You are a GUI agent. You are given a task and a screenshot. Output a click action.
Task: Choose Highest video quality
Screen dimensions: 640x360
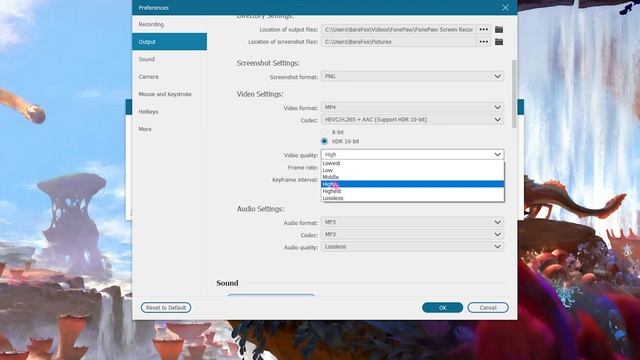[x=412, y=191]
